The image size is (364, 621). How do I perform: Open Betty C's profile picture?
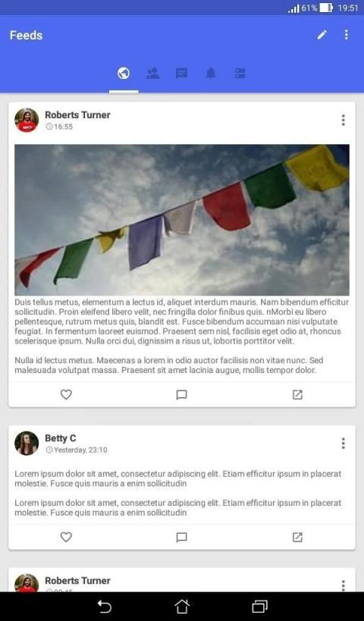(x=27, y=443)
